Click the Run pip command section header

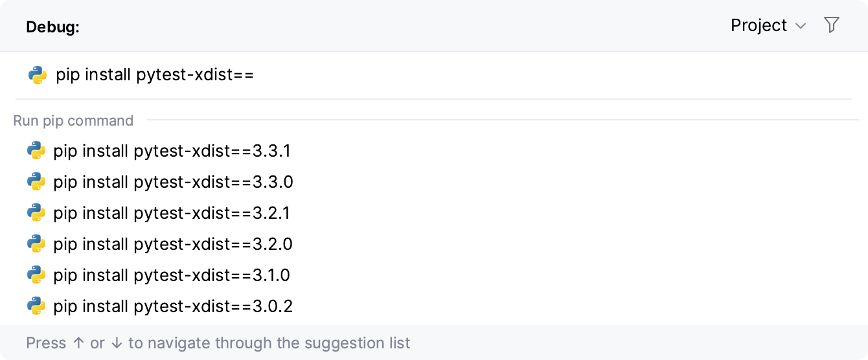pos(73,120)
